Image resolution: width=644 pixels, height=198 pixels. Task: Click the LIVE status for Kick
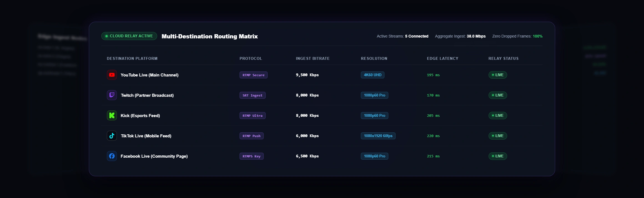click(498, 116)
